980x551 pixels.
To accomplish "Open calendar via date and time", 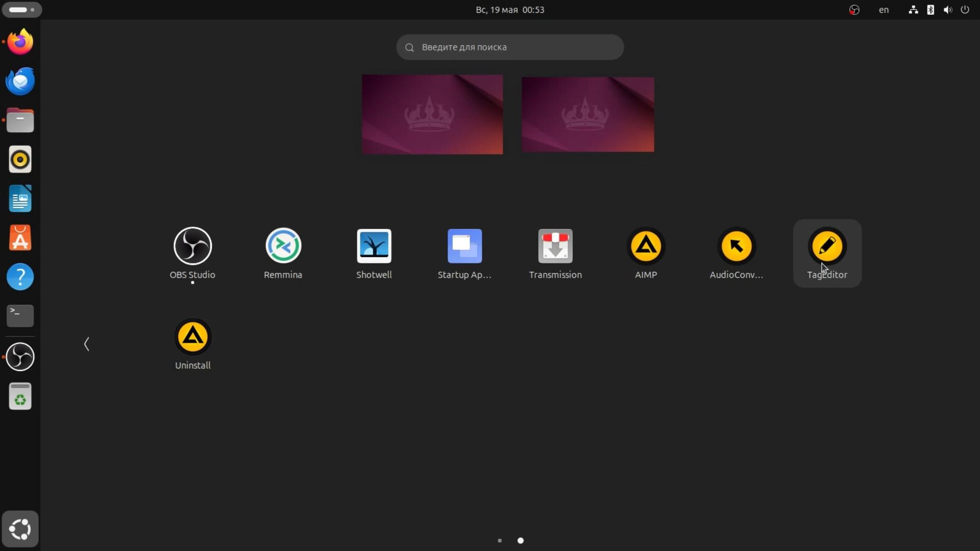I will pyautogui.click(x=510, y=10).
